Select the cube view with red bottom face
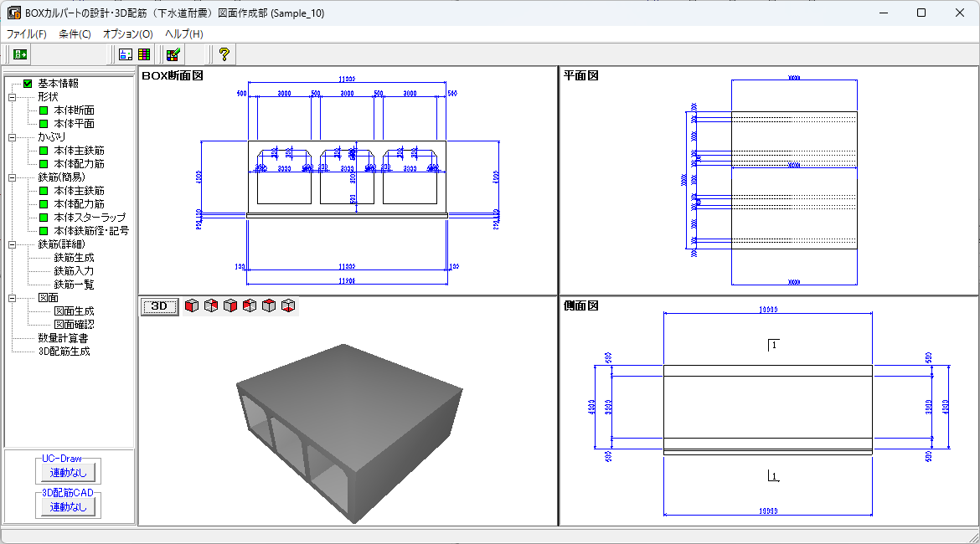The height and width of the screenshot is (544, 980). tap(288, 306)
